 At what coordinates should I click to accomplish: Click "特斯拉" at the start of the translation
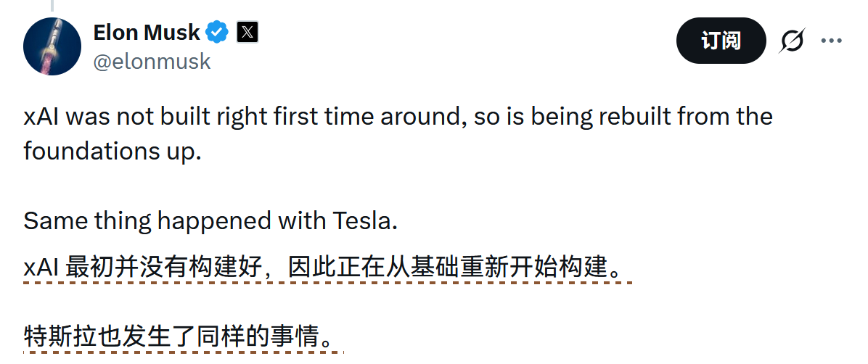[x=57, y=336]
